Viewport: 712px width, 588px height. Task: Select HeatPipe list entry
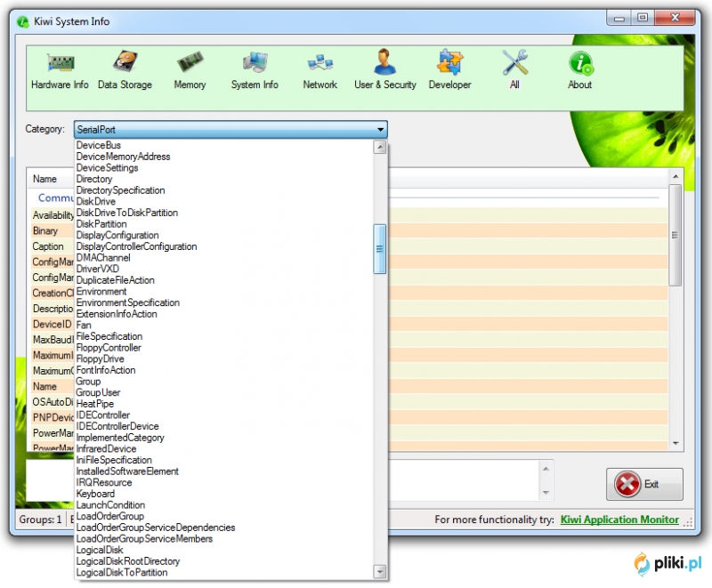[224, 404]
